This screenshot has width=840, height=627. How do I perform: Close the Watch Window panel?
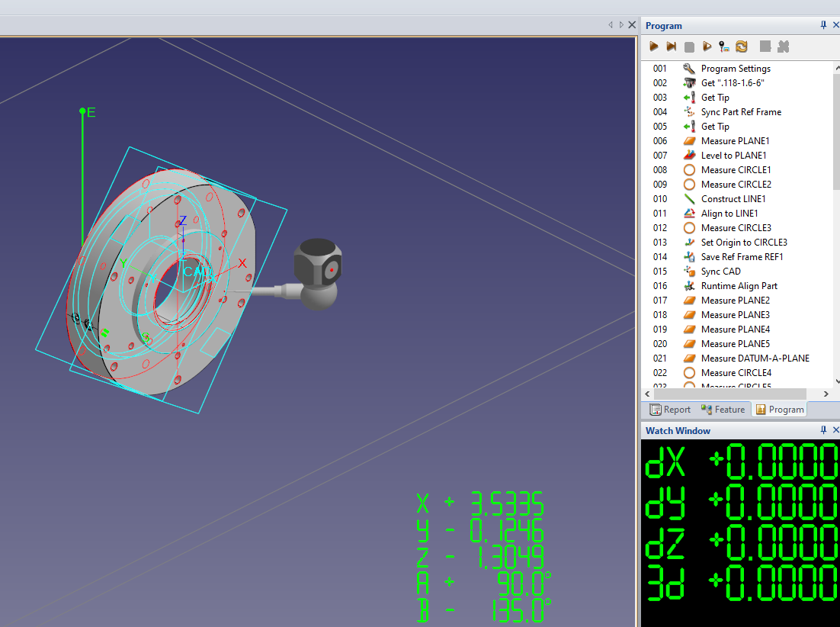click(835, 429)
